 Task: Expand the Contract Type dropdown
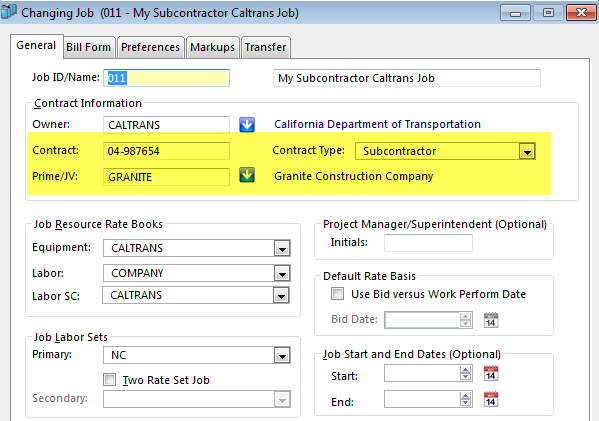click(527, 151)
